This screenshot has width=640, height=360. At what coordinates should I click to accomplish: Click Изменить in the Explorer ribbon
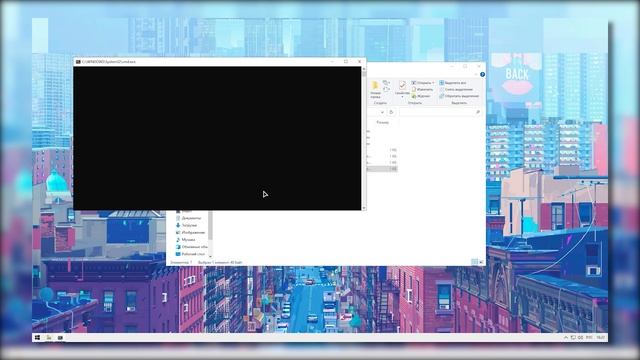click(422, 89)
